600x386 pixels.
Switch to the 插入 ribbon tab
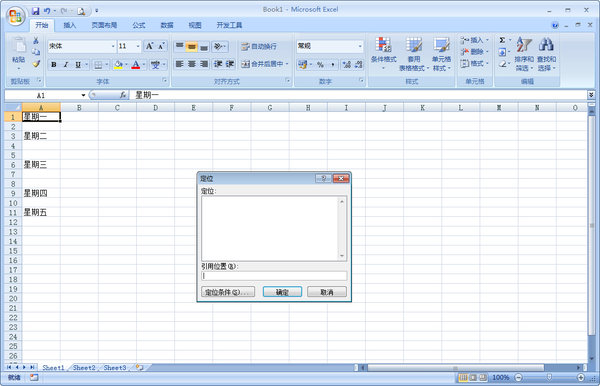click(x=70, y=25)
